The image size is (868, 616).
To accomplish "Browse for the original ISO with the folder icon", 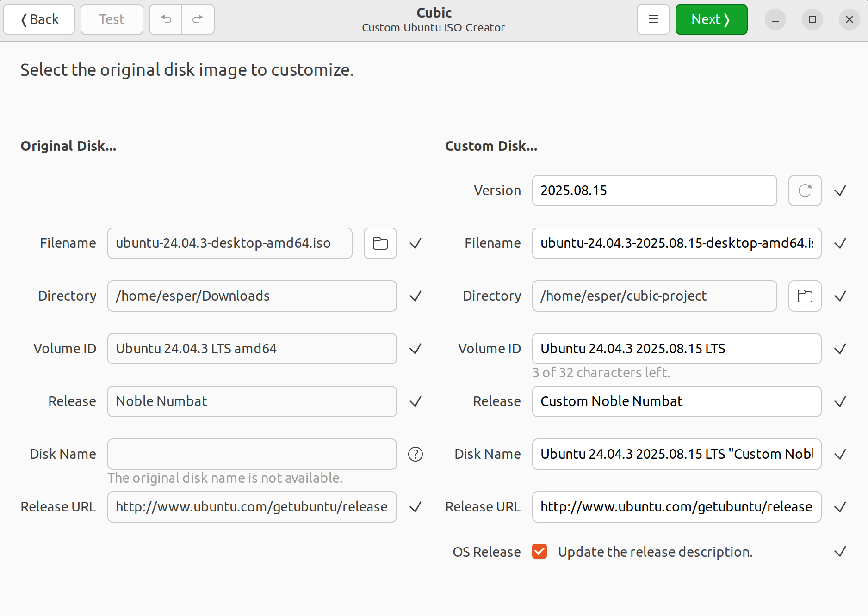I will (x=379, y=243).
